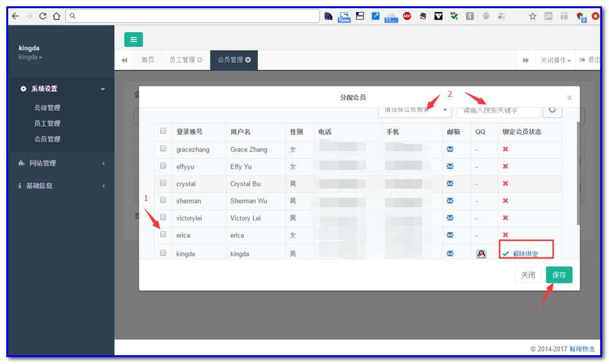609x364 pixels.
Task: Click the blue tab counter badge in toolbar
Action: pyautogui.click(x=391, y=17)
